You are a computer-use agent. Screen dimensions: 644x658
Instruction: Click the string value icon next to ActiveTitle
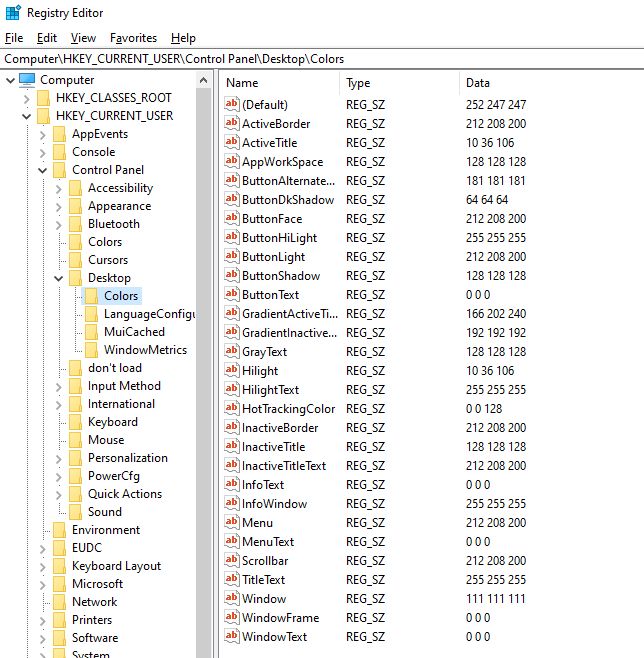coord(232,142)
